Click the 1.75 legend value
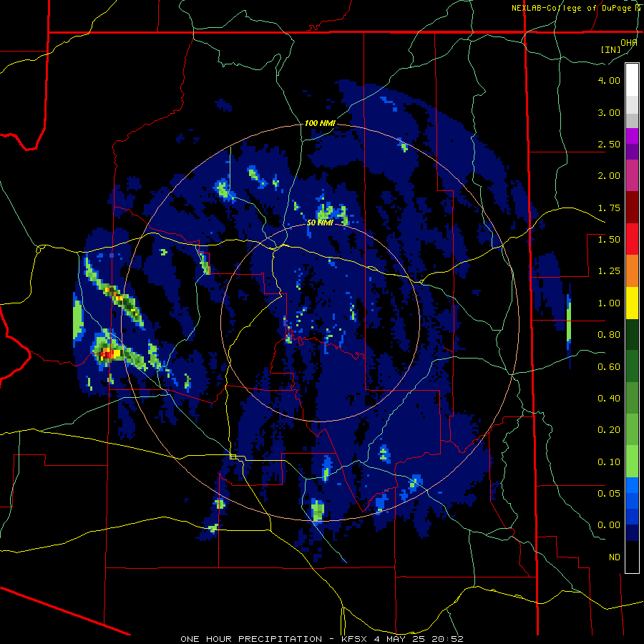 (x=609, y=208)
